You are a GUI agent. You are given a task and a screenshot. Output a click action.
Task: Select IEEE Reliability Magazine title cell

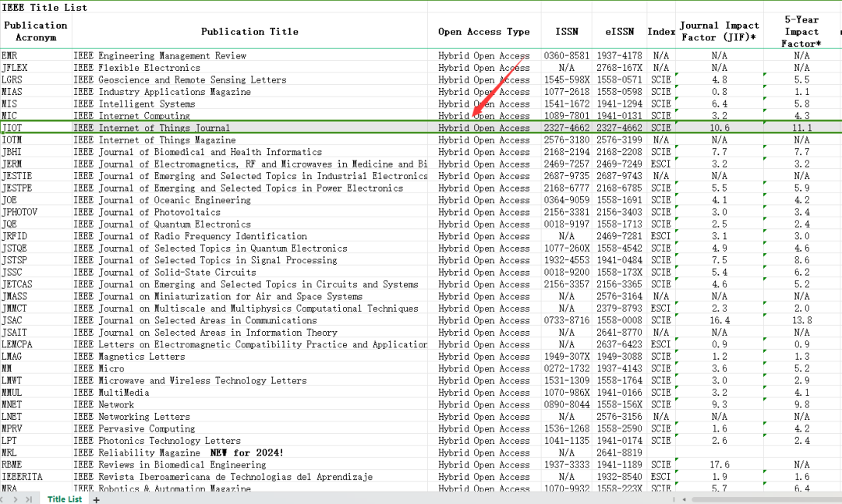249,453
